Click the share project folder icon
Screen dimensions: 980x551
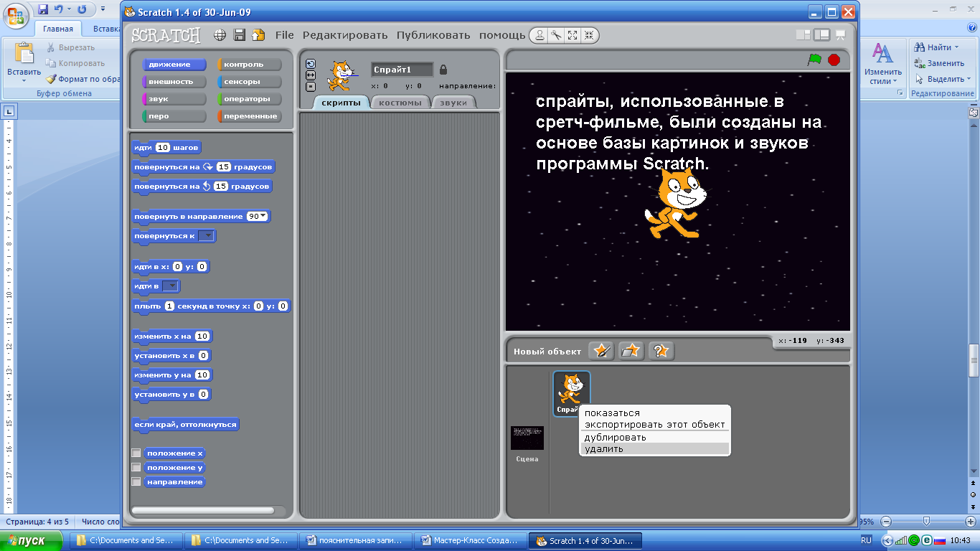point(259,35)
